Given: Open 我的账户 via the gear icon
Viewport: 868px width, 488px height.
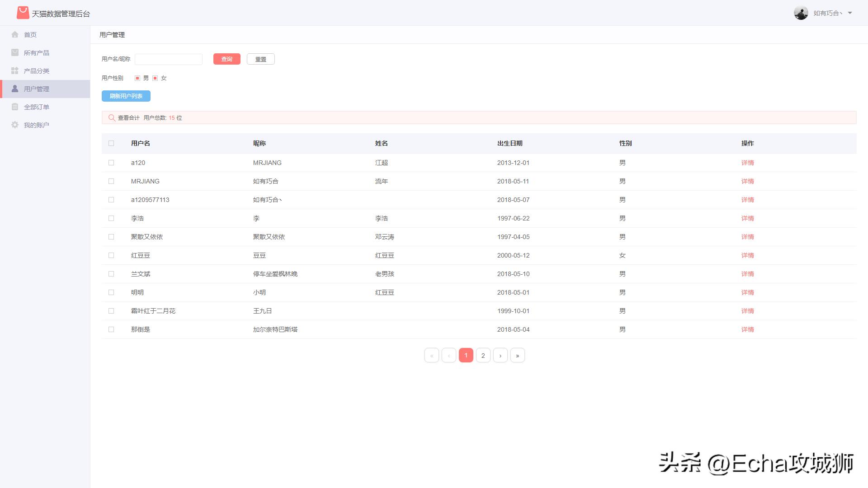Looking at the screenshot, I should pos(15,125).
